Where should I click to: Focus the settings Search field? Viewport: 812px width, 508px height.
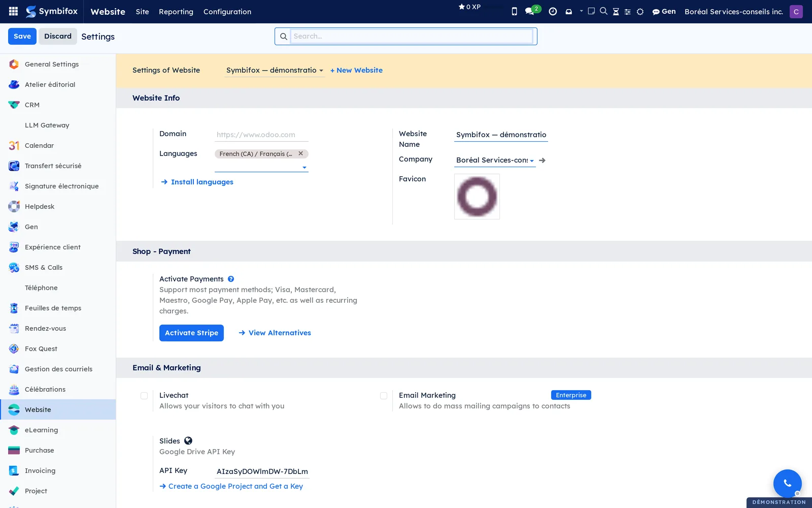tap(412, 36)
